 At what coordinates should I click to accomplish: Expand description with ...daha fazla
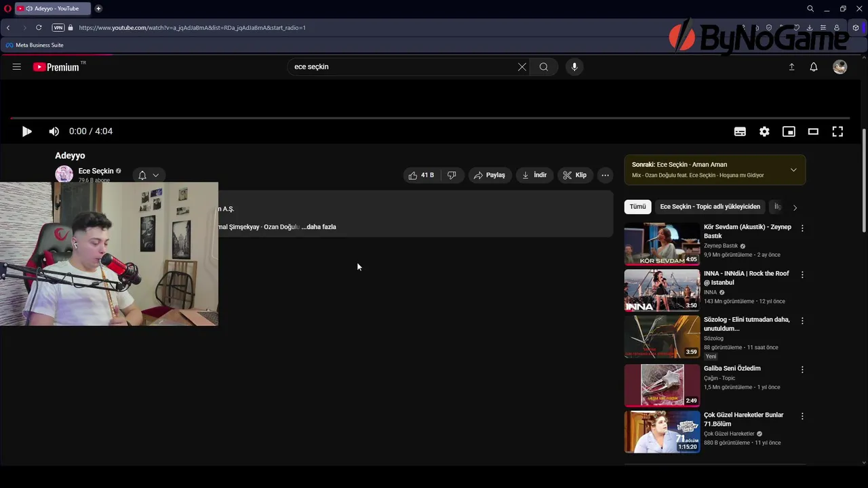point(319,227)
